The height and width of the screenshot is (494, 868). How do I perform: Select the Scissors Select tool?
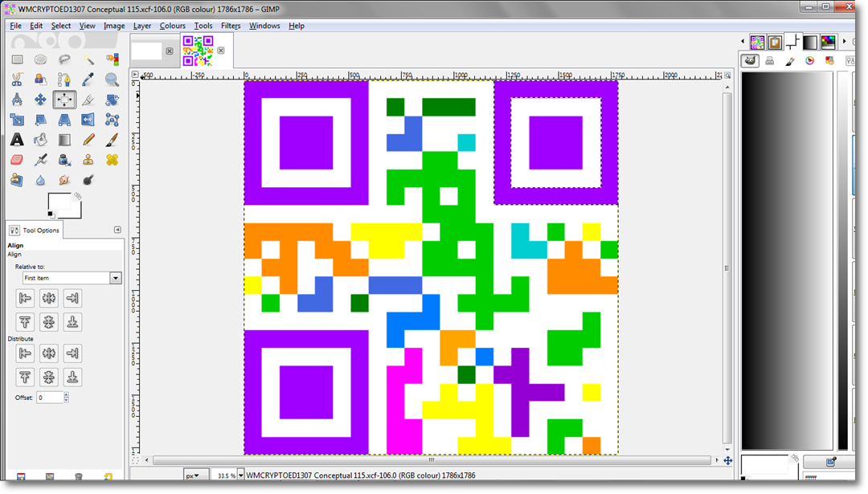[x=17, y=80]
